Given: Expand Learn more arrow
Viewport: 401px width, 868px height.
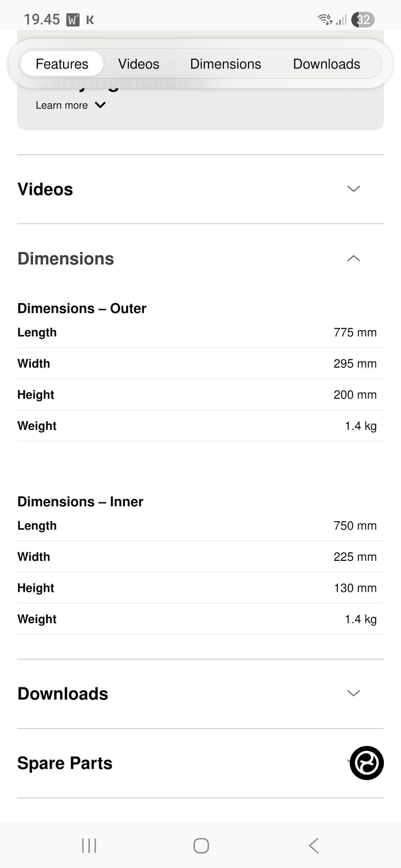Looking at the screenshot, I should [x=100, y=105].
